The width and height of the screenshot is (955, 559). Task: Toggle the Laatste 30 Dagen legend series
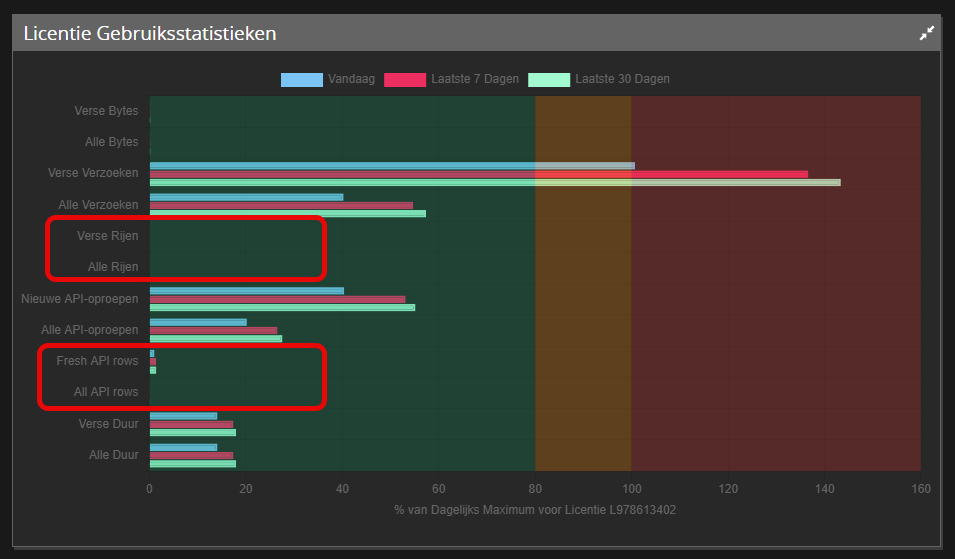[x=622, y=79]
